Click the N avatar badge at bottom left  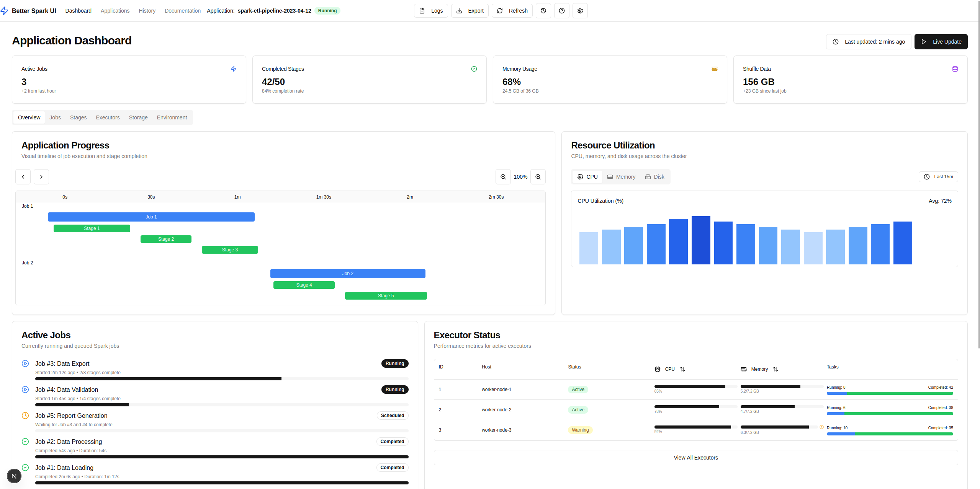(14, 476)
